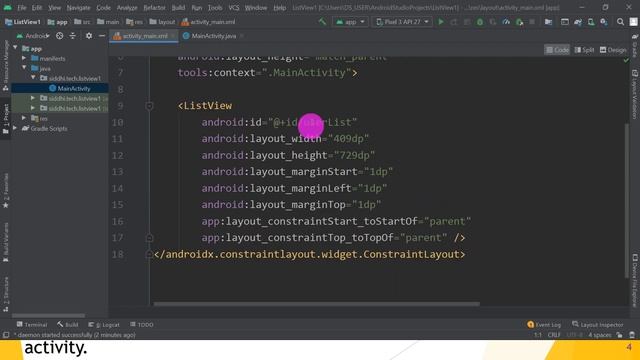640x360 pixels.
Task: Click the Debug app bug icon
Action: point(480,22)
